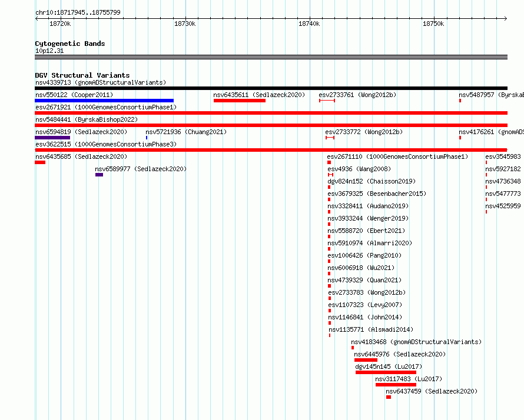The height and width of the screenshot is (420, 524).
Task: Open nsv5910974 (Almarri2020) label
Action: click(370, 243)
